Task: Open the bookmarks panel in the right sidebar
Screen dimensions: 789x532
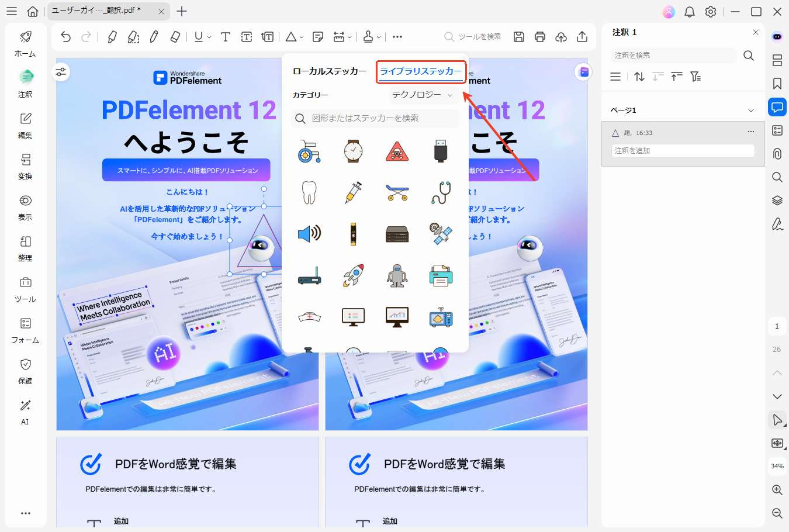Action: click(x=777, y=83)
